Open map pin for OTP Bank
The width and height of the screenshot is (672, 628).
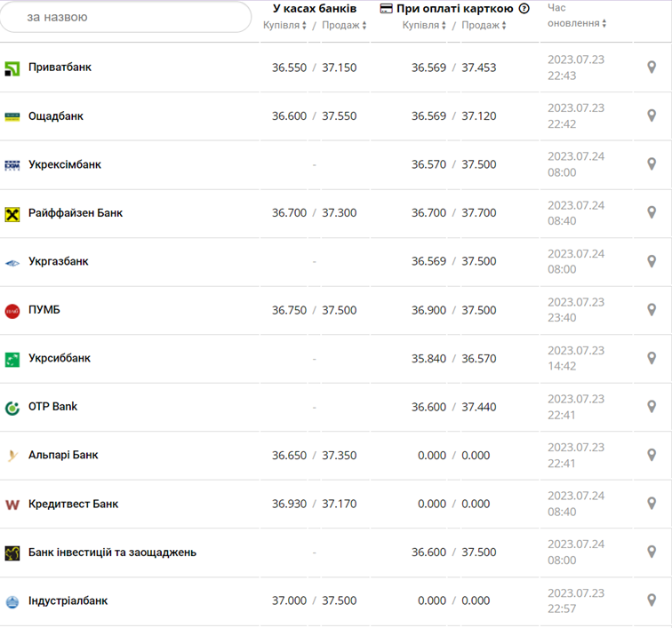[x=652, y=407]
